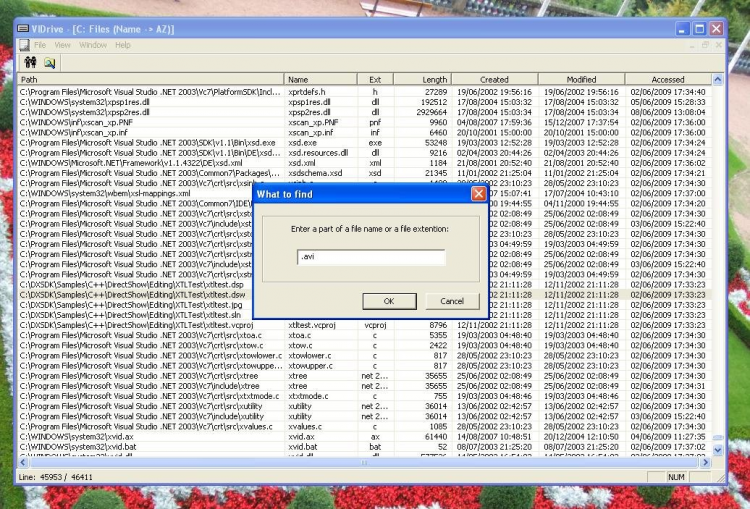Click the xtltest.dsp path row

click(x=131, y=285)
